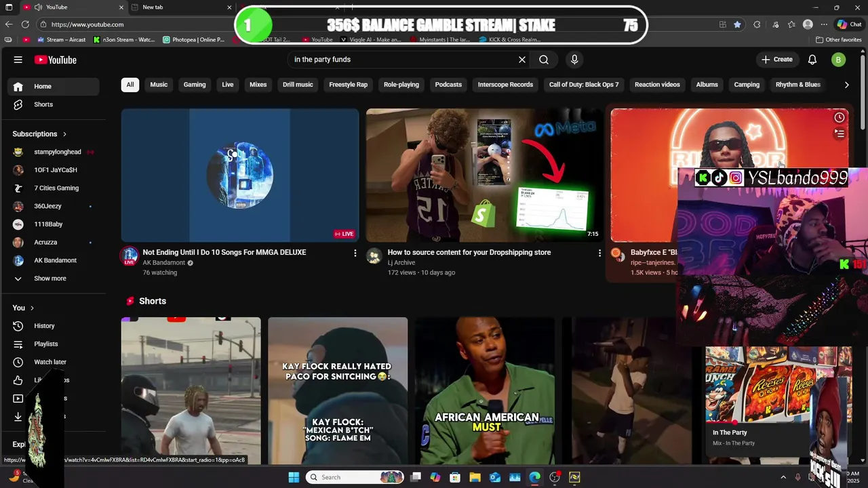This screenshot has height=488, width=868.
Task: Open the account avatar menu
Action: click(838, 60)
